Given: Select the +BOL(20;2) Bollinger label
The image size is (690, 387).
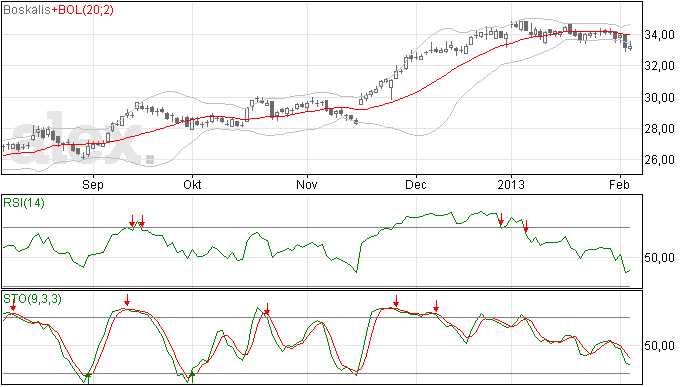Looking at the screenshot, I should (82, 10).
